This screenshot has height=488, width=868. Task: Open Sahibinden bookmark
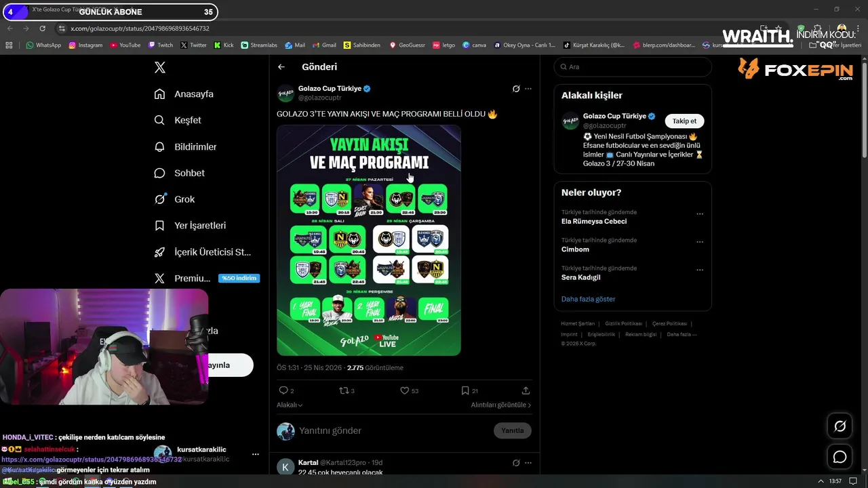pos(362,45)
